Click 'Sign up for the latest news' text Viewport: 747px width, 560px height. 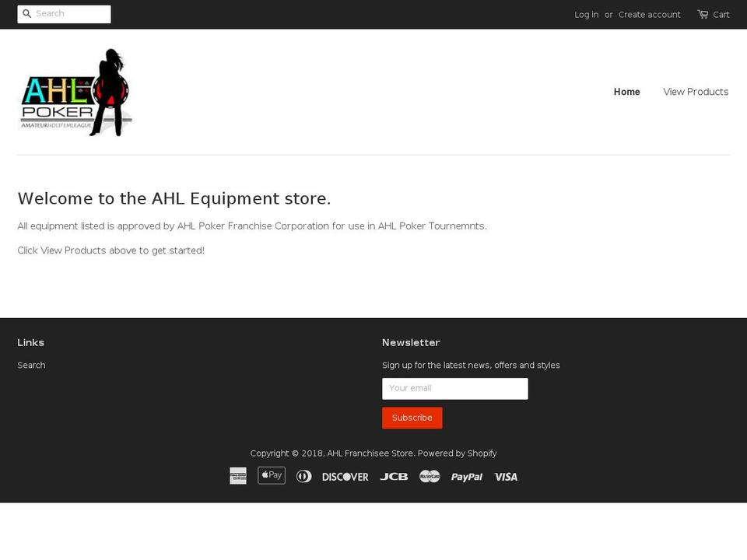(x=471, y=366)
